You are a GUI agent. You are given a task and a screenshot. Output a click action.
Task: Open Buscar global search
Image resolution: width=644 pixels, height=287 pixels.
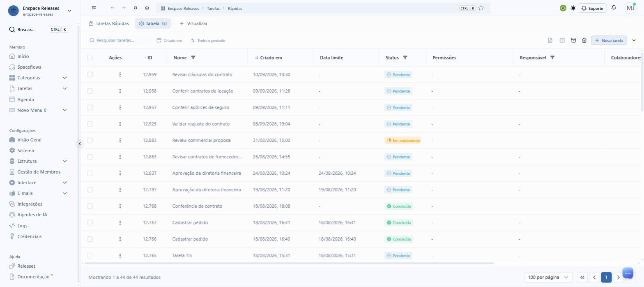39,30
